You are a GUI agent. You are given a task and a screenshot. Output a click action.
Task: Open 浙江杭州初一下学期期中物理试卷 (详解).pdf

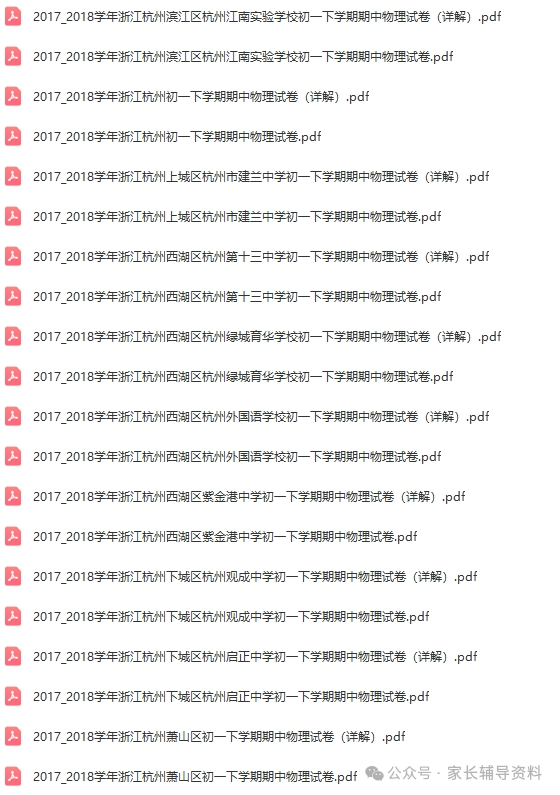pos(201,96)
